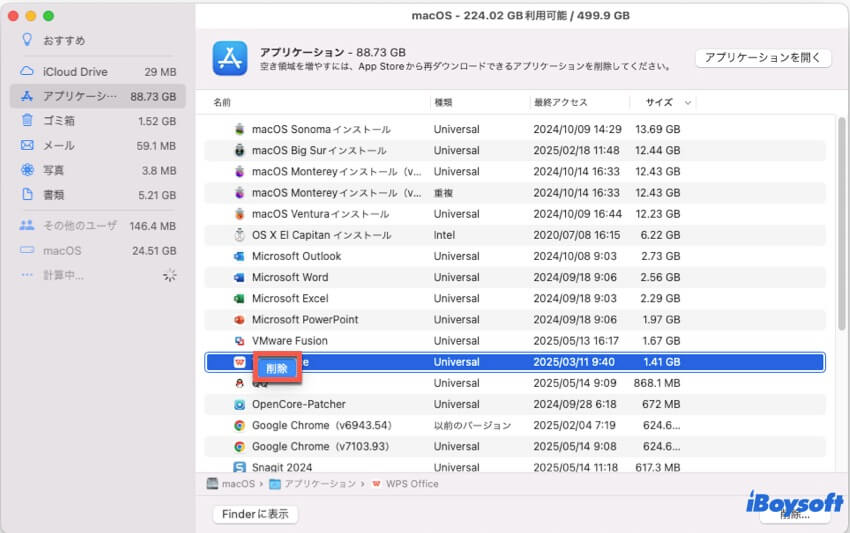The width and height of the screenshot is (850, 533).
Task: Sort by the 最終アクセス column header
Action: pos(561,102)
